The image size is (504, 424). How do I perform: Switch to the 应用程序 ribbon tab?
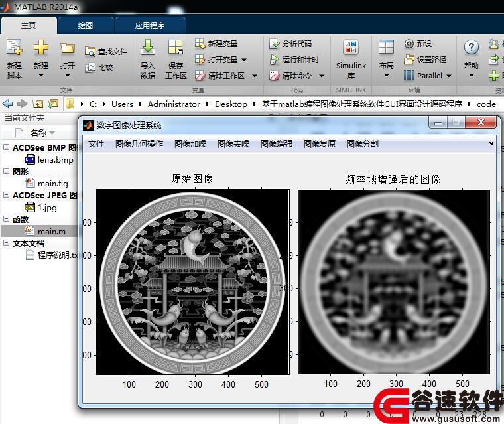click(x=150, y=25)
